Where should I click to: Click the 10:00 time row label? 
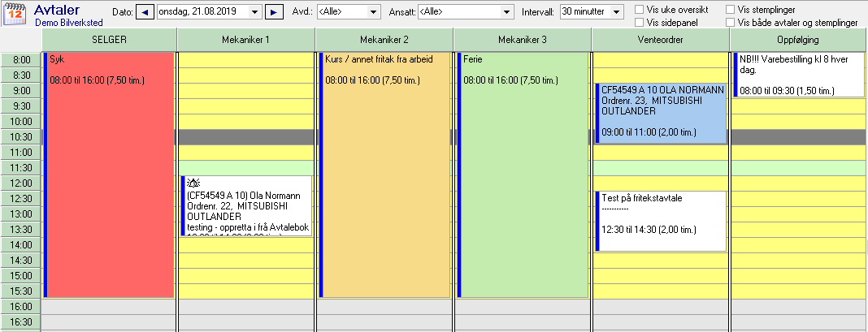tap(20, 122)
